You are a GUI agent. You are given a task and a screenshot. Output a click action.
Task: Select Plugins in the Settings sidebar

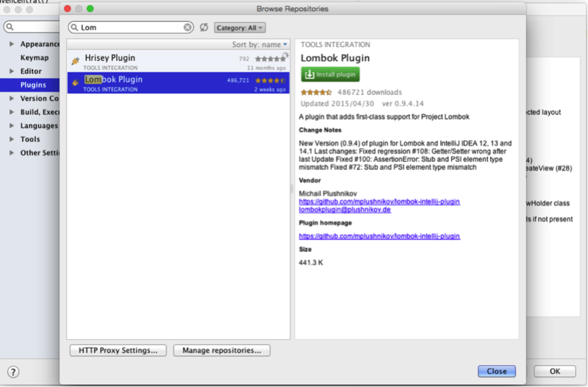pos(33,85)
